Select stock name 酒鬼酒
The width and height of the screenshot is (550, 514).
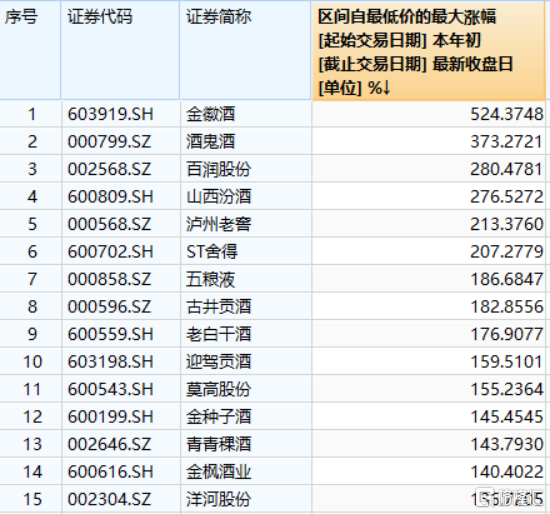pyautogui.click(x=210, y=142)
